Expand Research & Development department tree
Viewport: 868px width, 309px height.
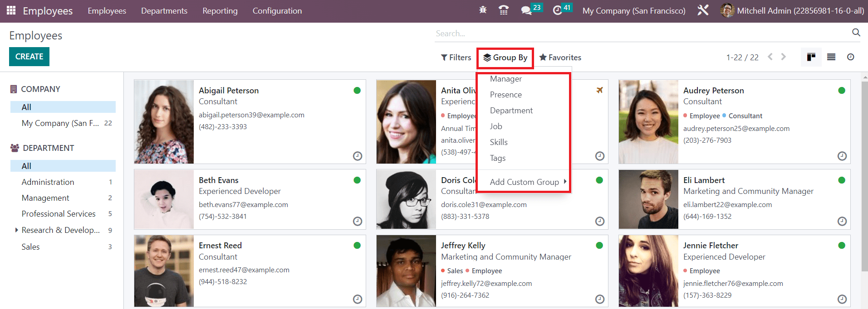pos(16,230)
